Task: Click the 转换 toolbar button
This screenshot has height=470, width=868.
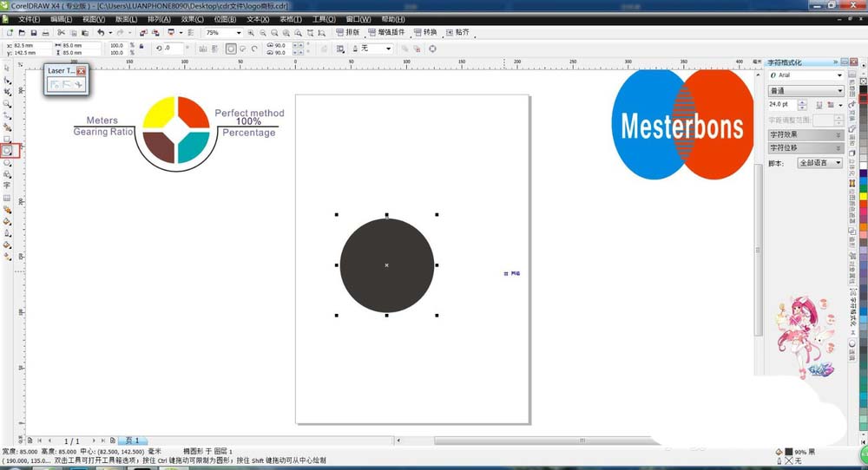Action: pyautogui.click(x=425, y=33)
